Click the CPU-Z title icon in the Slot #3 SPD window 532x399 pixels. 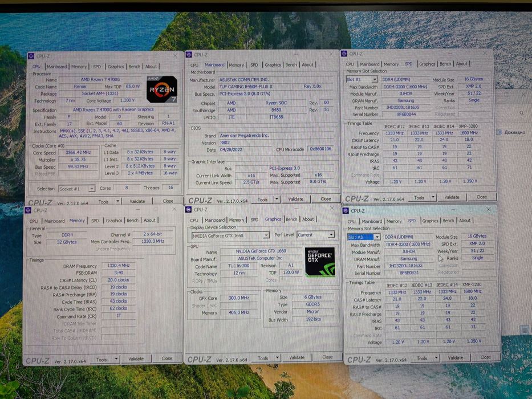tap(346, 211)
